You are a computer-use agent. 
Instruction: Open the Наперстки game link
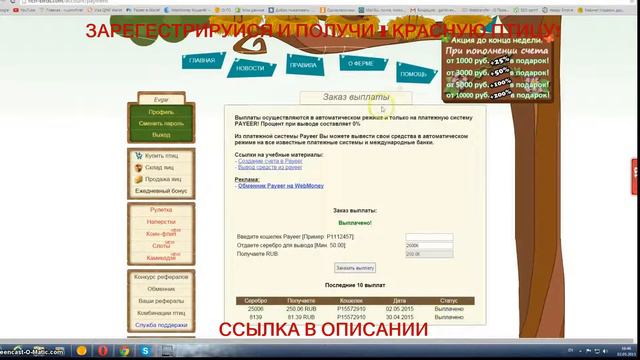click(x=161, y=222)
